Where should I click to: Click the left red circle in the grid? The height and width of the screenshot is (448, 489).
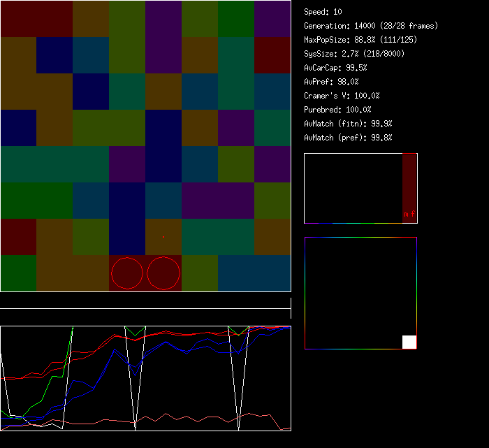[127, 273]
